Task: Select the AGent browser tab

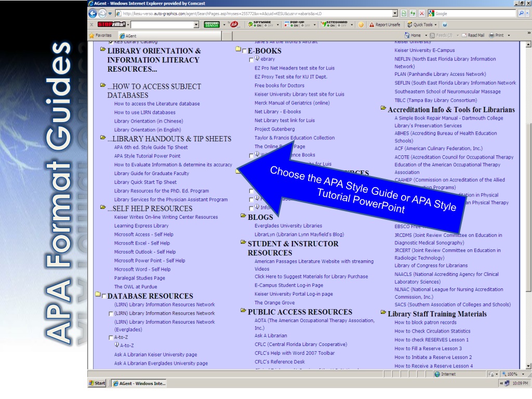Action: [x=170, y=36]
